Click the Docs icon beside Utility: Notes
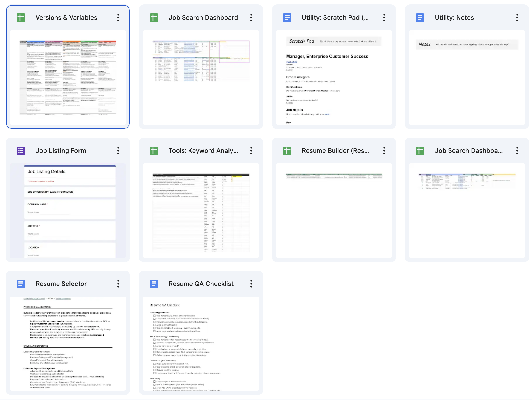This screenshot has height=400, width=532. (420, 18)
